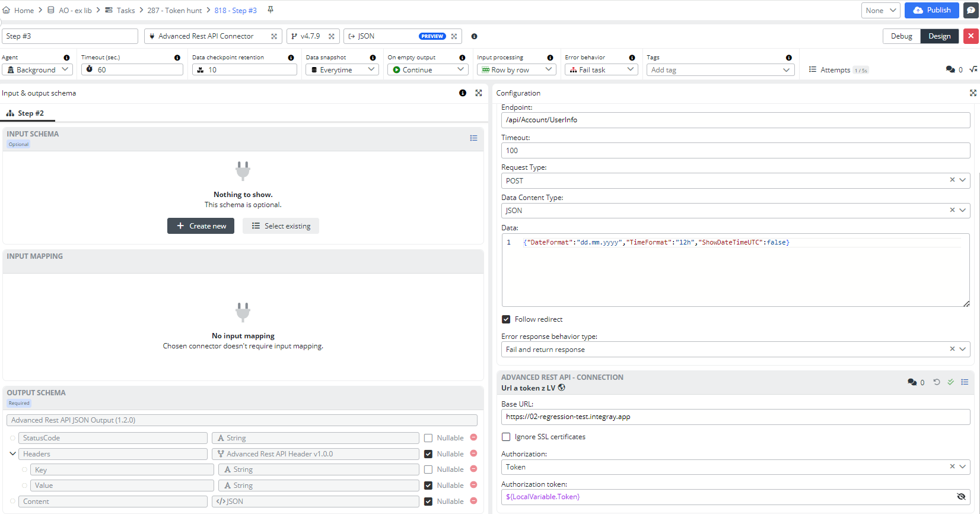Remove the StatusCode field with red minus

pyautogui.click(x=473, y=437)
